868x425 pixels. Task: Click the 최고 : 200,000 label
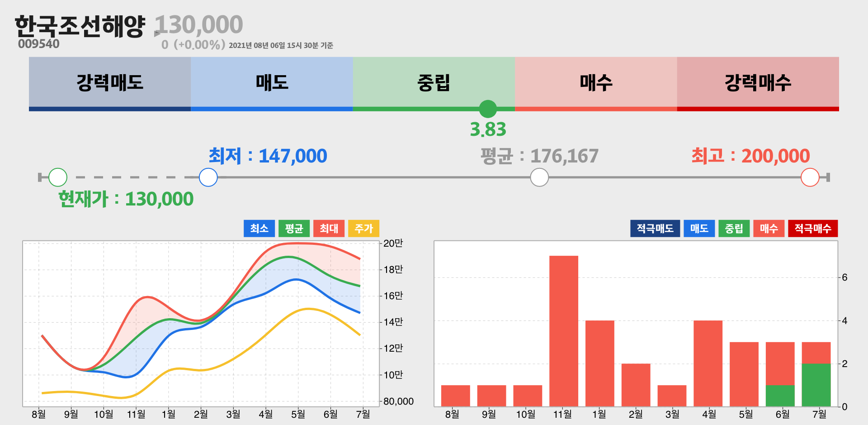[x=750, y=156]
